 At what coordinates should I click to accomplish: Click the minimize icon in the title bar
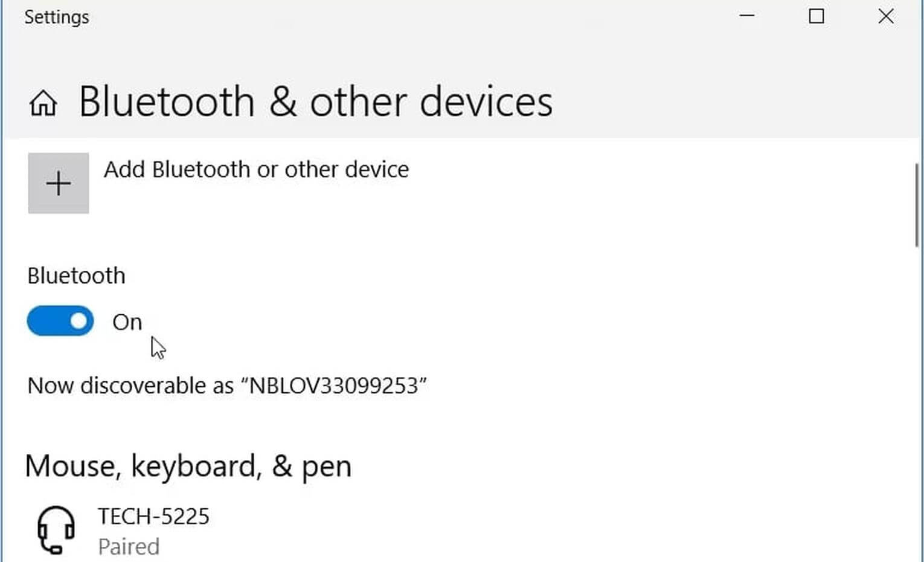coord(746,16)
